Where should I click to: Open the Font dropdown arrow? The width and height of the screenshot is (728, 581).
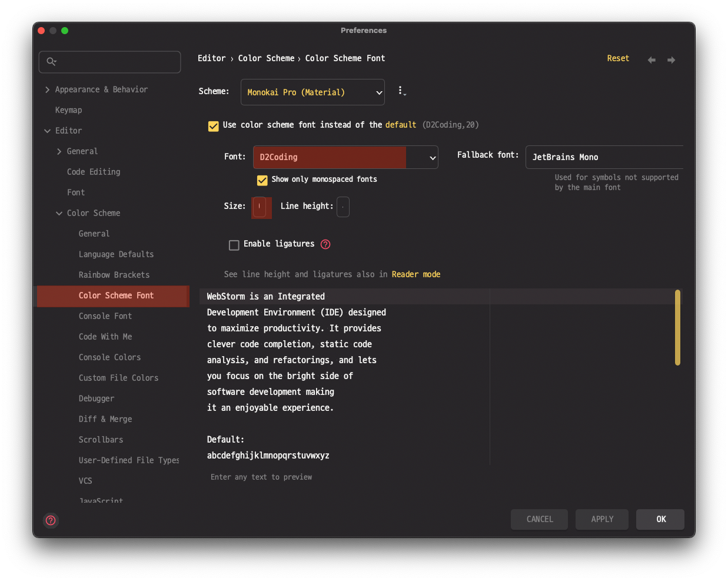(x=433, y=158)
